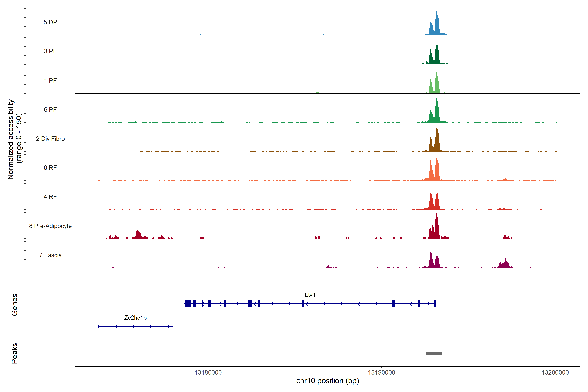Image resolution: width=588 pixels, height=392 pixels.
Task: Click the 6 PF track label
Action: click(50, 109)
